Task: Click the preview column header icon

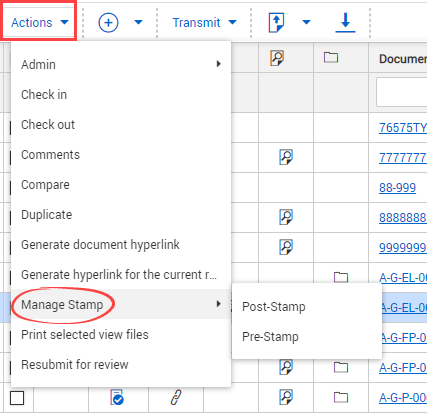Action: point(277,58)
